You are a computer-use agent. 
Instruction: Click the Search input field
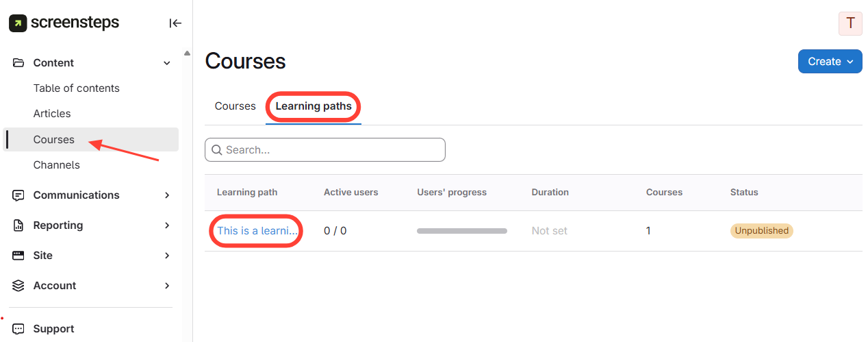point(325,149)
